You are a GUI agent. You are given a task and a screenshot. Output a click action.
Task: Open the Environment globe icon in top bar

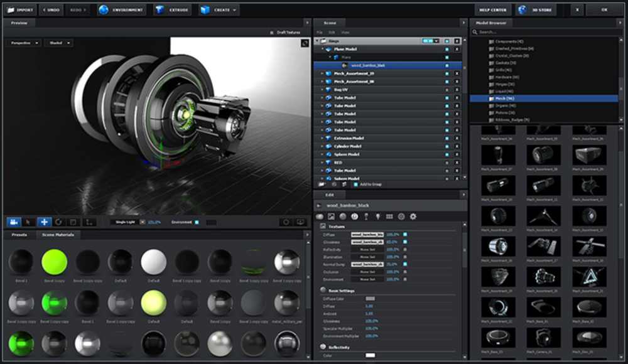(x=104, y=10)
